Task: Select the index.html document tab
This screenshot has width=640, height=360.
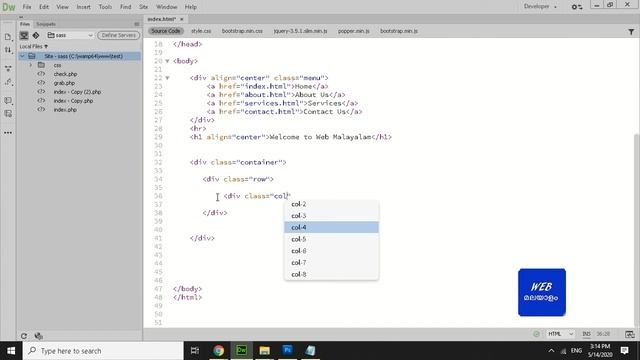Action: click(x=162, y=19)
